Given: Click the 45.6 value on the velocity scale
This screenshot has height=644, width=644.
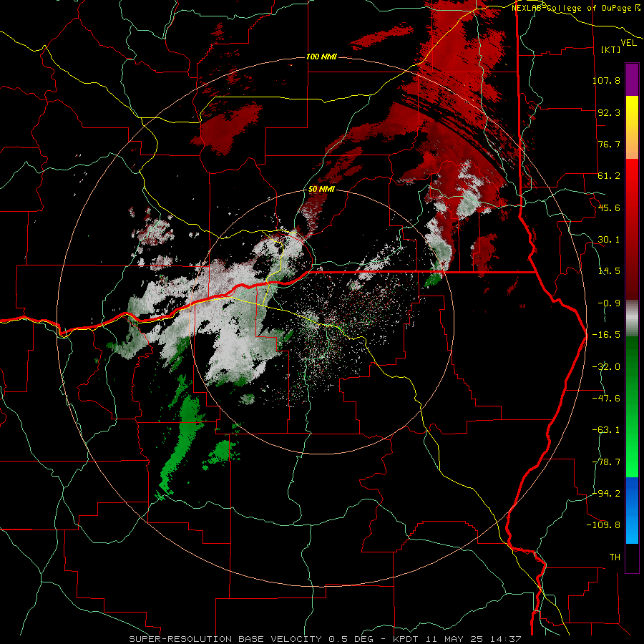Looking at the screenshot, I should [609, 208].
